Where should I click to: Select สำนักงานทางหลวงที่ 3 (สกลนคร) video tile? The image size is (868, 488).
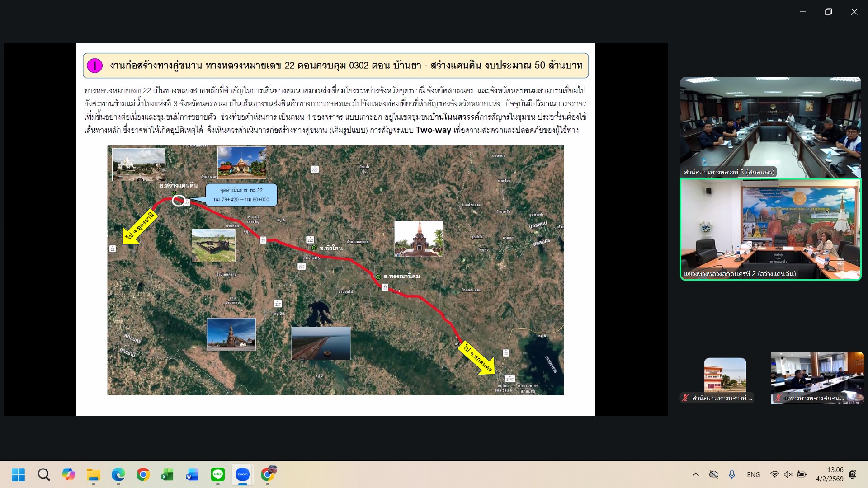770,127
